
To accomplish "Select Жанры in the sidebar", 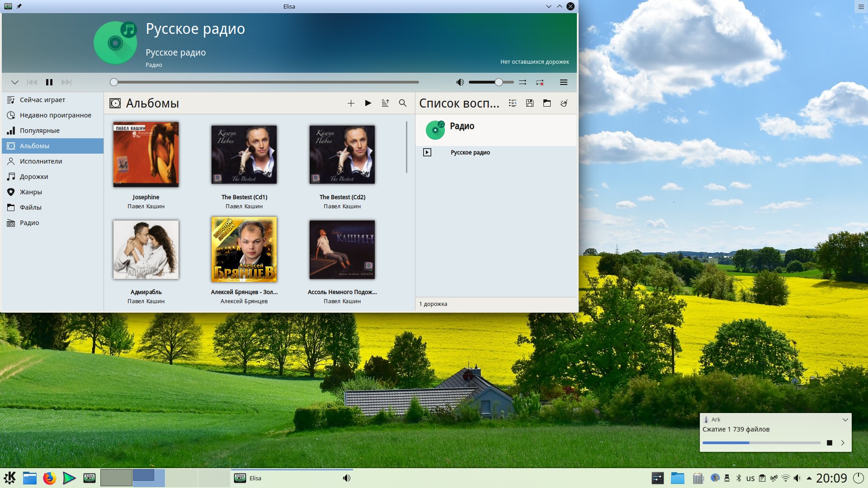I will pos(31,192).
